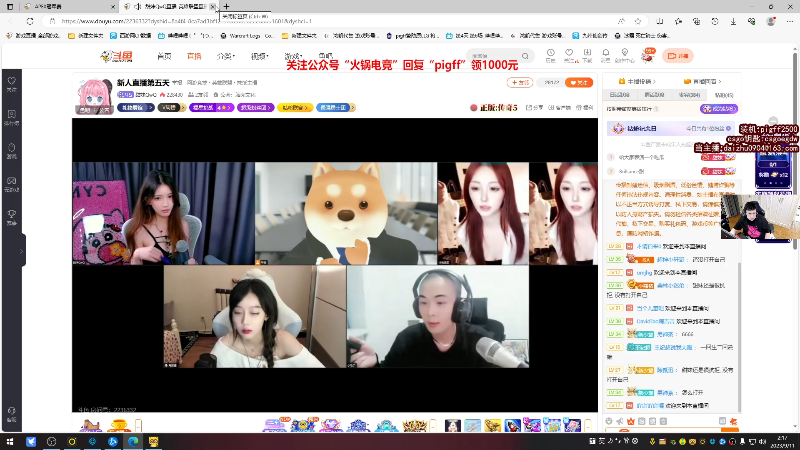
Task: Refresh the browser page
Action: click(x=30, y=21)
